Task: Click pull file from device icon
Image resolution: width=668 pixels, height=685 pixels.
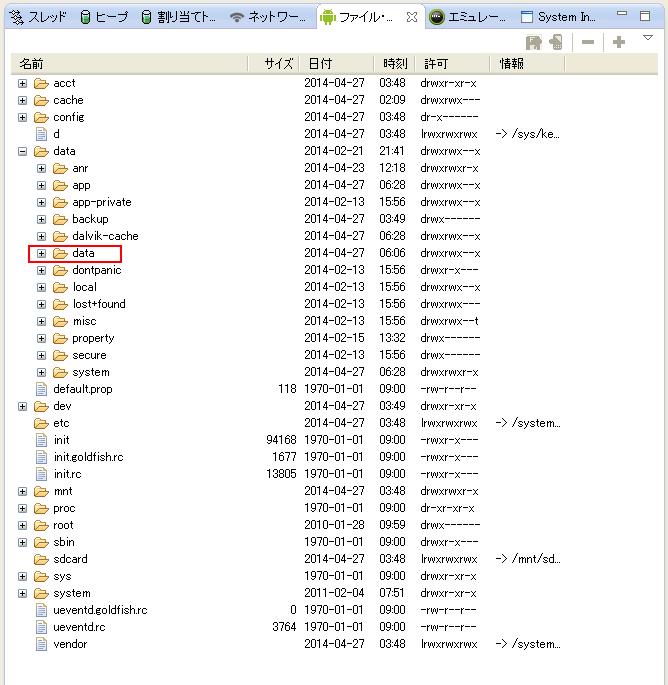Action: pyautogui.click(x=533, y=42)
